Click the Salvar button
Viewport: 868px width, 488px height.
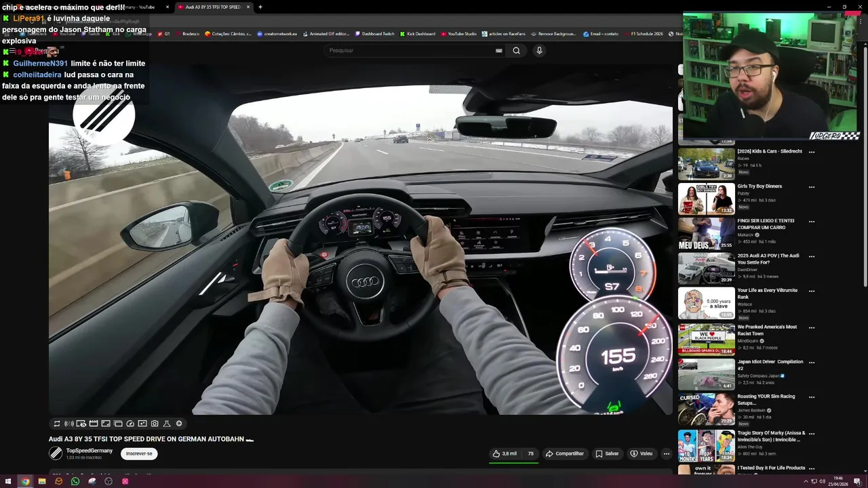coord(607,453)
